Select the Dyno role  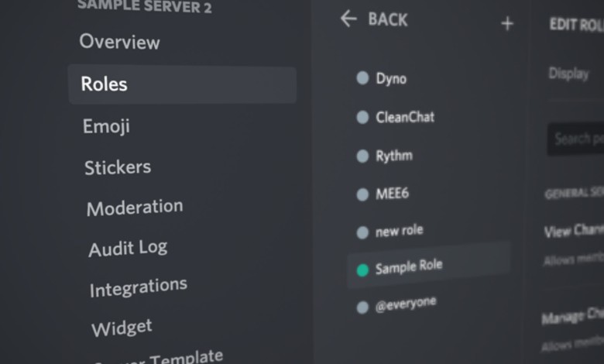click(x=391, y=78)
